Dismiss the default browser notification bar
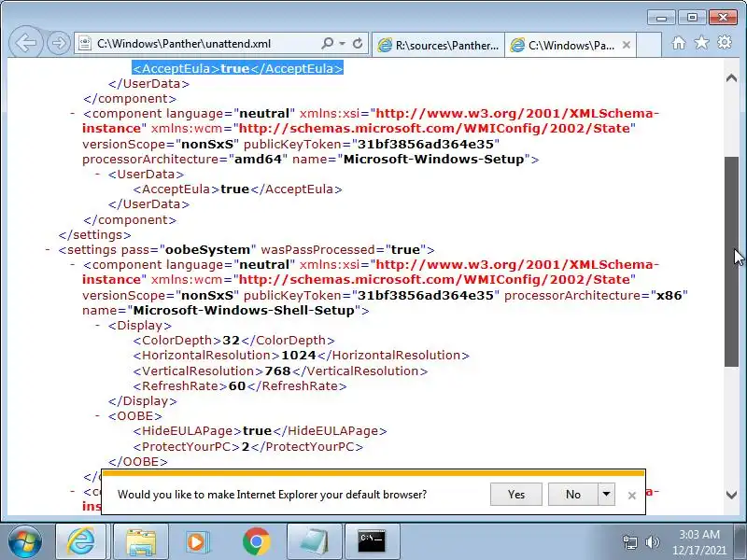Viewport: 747px width, 560px height. [632, 496]
